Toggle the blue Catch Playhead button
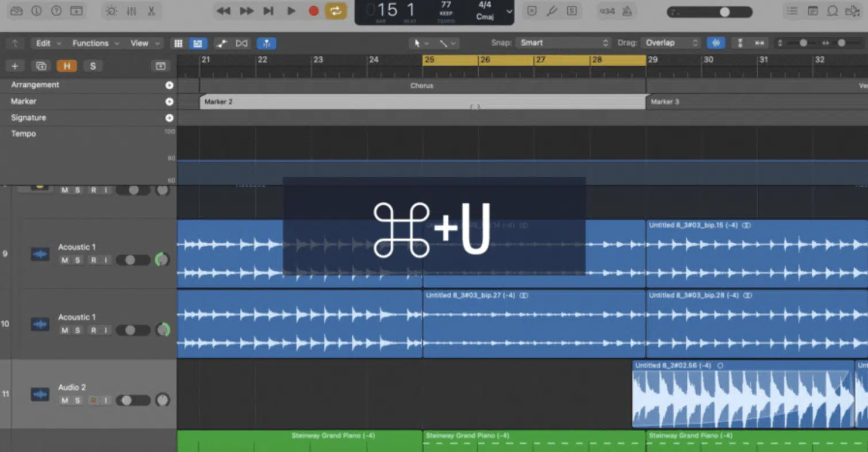This screenshot has height=452, width=868. tap(267, 43)
